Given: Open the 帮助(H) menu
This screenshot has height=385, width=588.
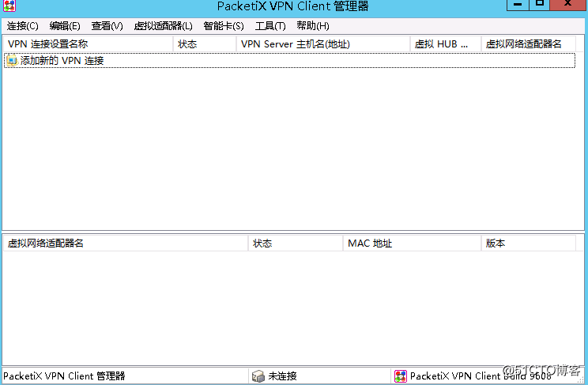Looking at the screenshot, I should 313,26.
